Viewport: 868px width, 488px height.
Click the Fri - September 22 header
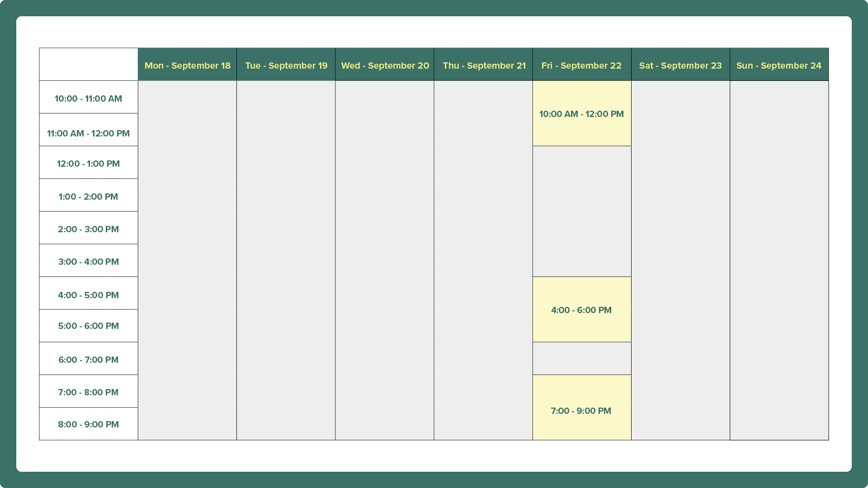[582, 65]
